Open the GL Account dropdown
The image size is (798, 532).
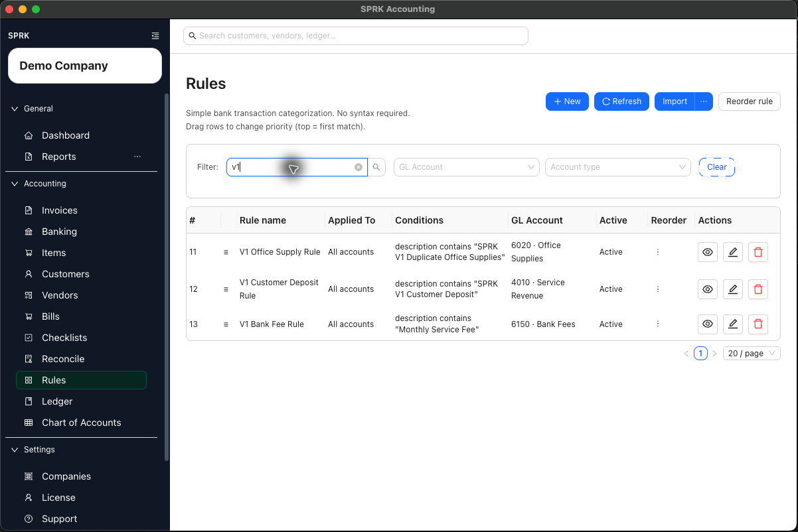(466, 167)
